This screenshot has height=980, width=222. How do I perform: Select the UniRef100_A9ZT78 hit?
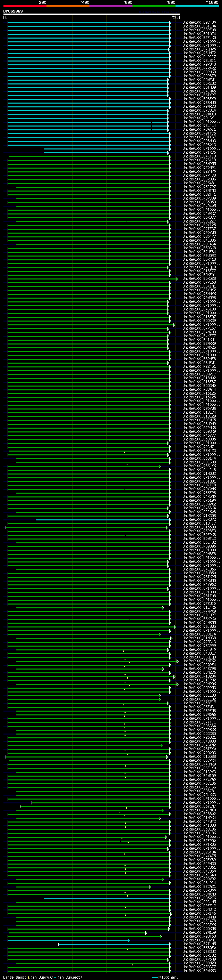199,485
